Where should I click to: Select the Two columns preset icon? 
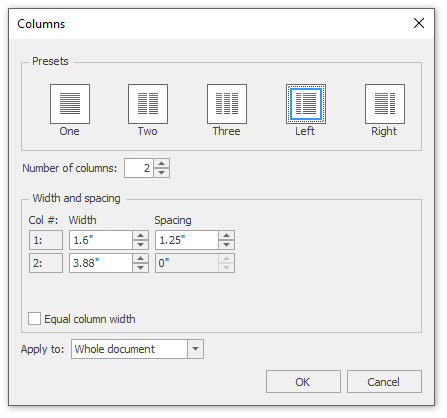[x=148, y=104]
